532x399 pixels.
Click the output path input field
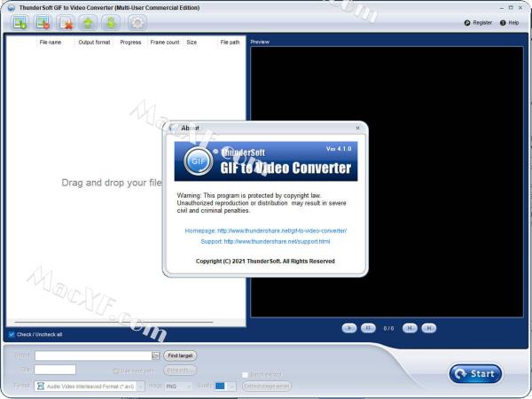click(93, 356)
